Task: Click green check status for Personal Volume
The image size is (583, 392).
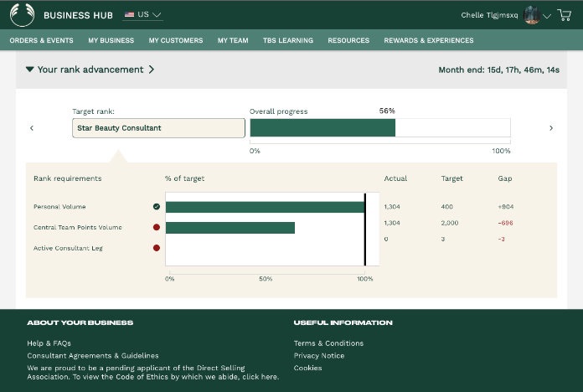Action: [157, 207]
